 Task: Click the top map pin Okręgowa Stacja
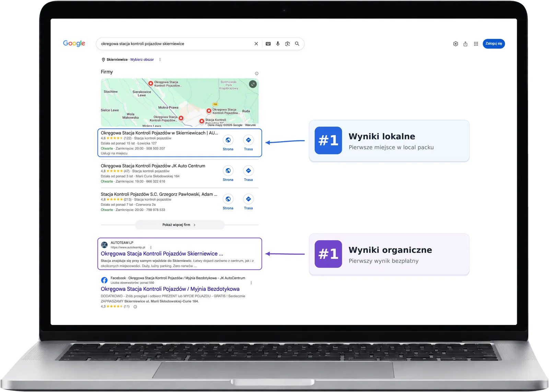[150, 83]
